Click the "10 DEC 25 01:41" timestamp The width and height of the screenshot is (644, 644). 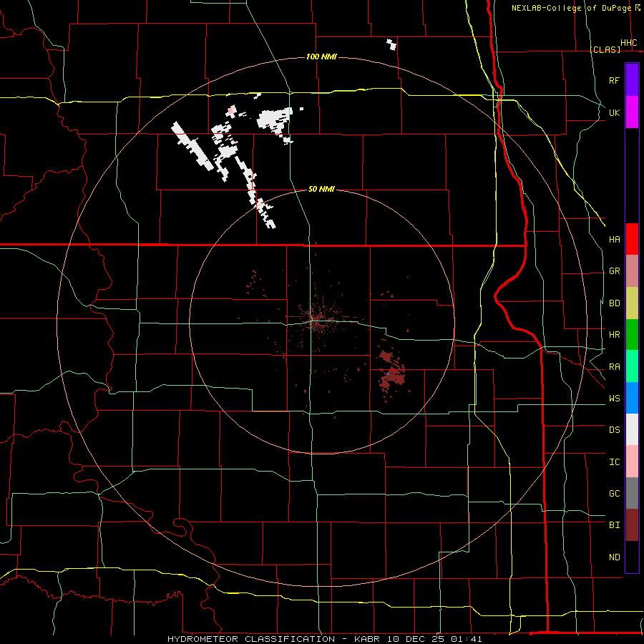(434, 639)
